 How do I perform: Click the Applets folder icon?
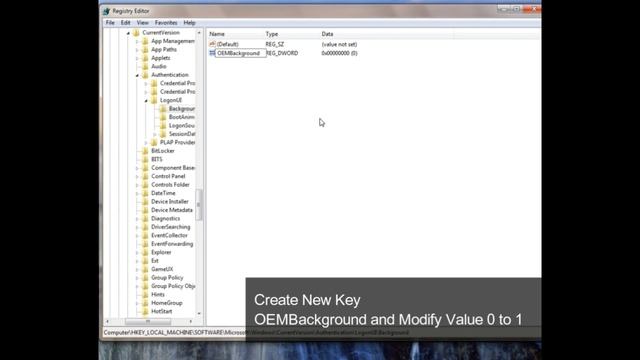pos(145,58)
